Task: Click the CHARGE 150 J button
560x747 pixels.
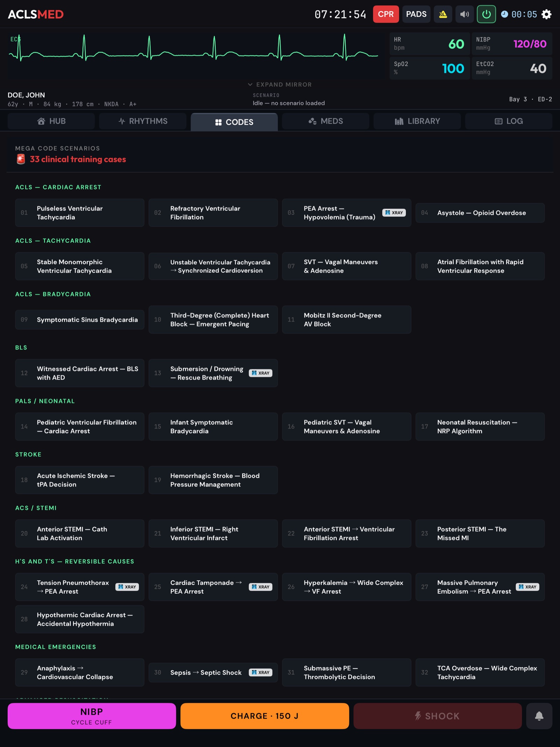Action: click(265, 716)
